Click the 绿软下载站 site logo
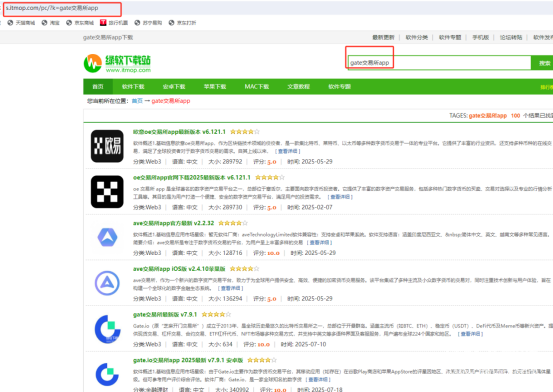The height and width of the screenshot is (392, 553). pos(117,64)
